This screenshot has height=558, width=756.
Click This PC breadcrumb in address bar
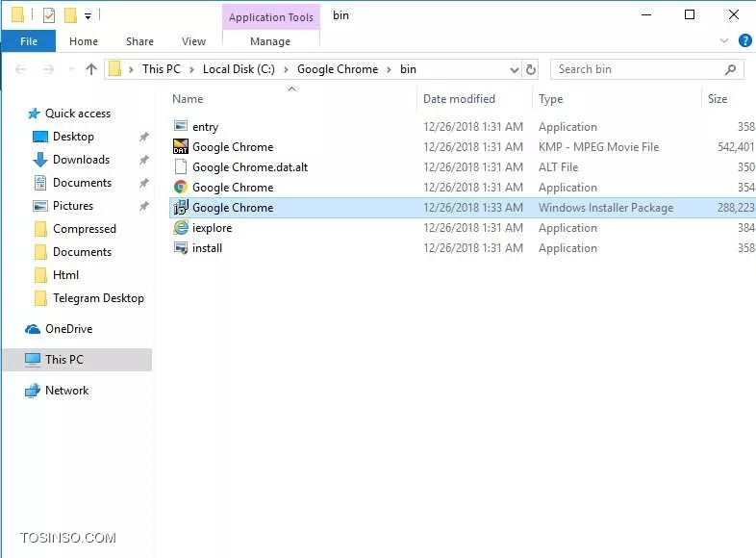click(x=161, y=69)
